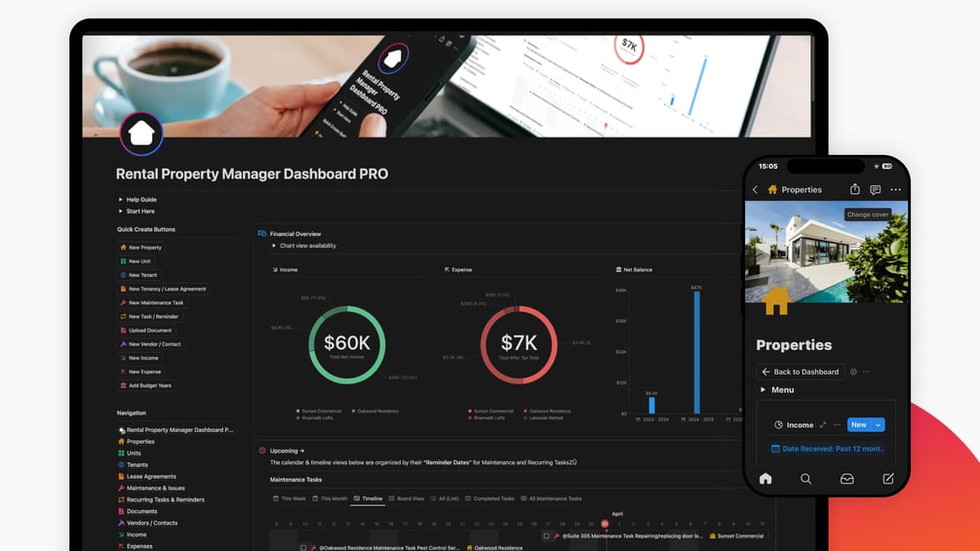Switch to the All (List) tab
The image size is (980, 551).
445,498
